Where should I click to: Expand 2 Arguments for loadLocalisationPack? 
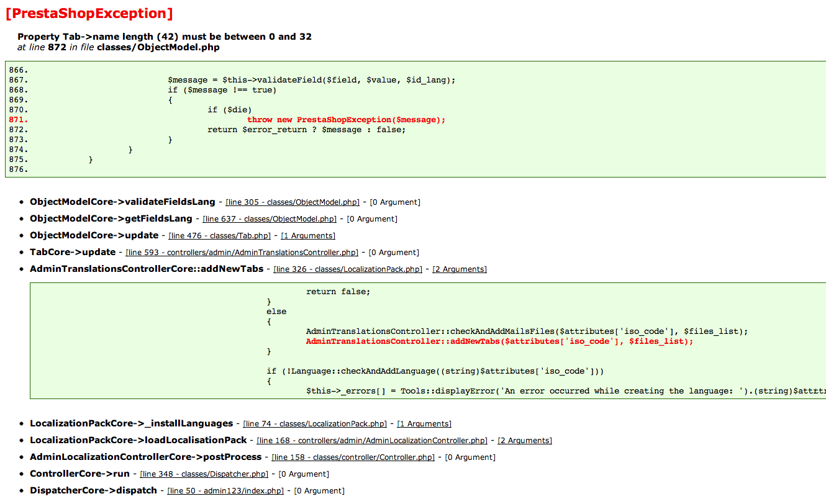click(525, 441)
